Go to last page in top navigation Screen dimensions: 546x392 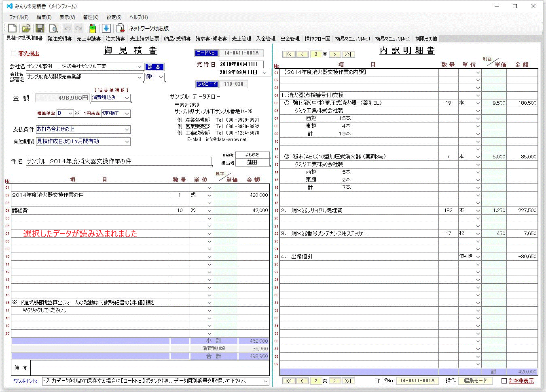click(348, 54)
